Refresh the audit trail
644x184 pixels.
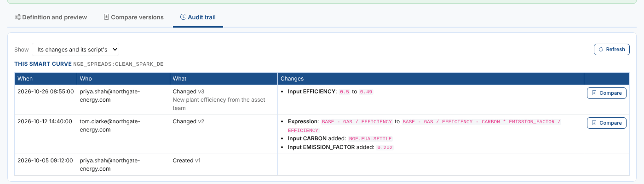pyautogui.click(x=612, y=50)
